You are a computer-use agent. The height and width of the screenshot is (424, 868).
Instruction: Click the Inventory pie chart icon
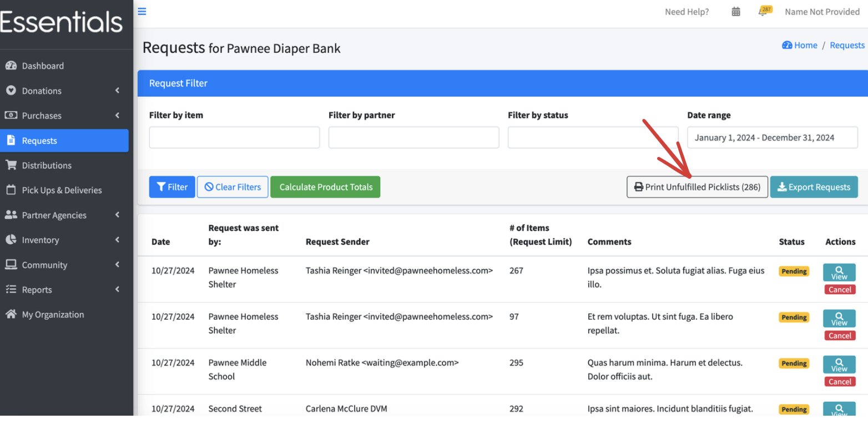coord(11,240)
